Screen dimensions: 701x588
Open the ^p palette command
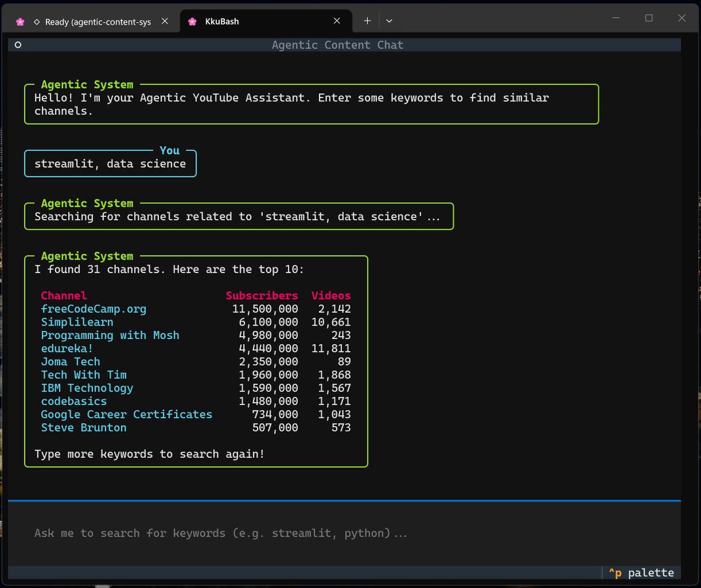(641, 573)
